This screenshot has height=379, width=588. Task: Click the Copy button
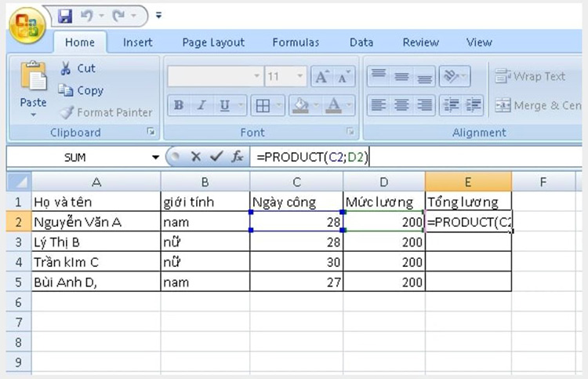pos(81,90)
